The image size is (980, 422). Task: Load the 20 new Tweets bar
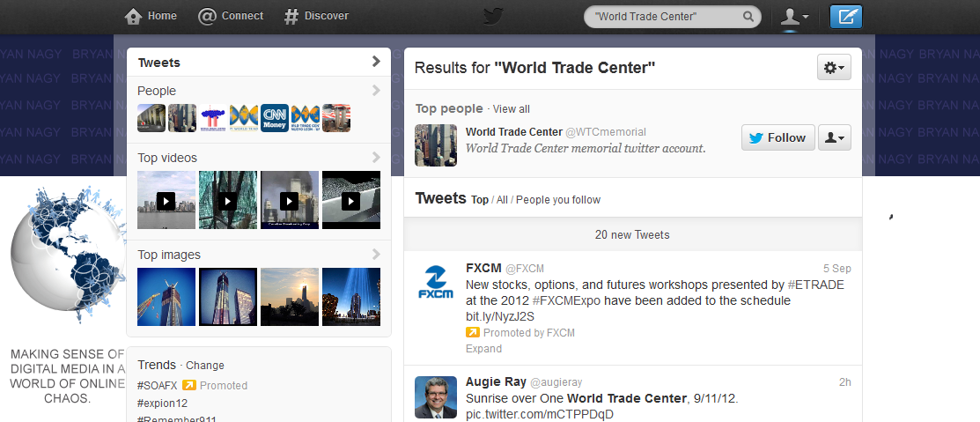click(632, 234)
